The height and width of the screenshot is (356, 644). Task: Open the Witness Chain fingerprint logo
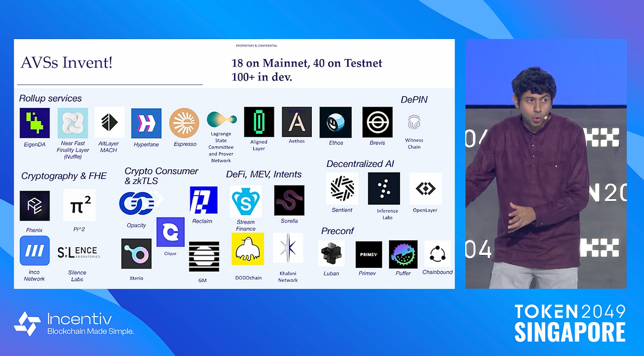tap(414, 123)
